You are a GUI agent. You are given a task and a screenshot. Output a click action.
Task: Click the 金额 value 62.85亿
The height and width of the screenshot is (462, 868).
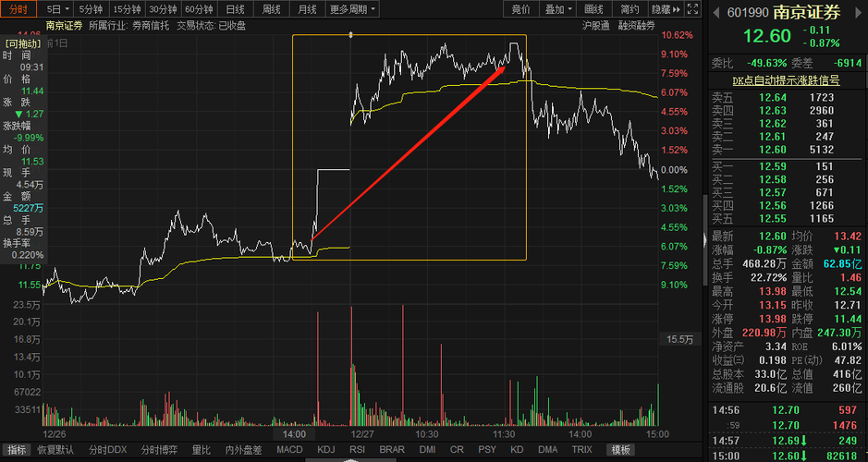click(x=842, y=264)
